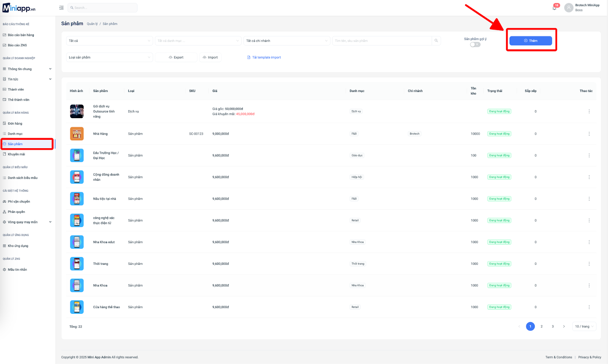The image size is (608, 364).
Task: Open actions menu for Edu Trường Học row
Action: pos(589,155)
